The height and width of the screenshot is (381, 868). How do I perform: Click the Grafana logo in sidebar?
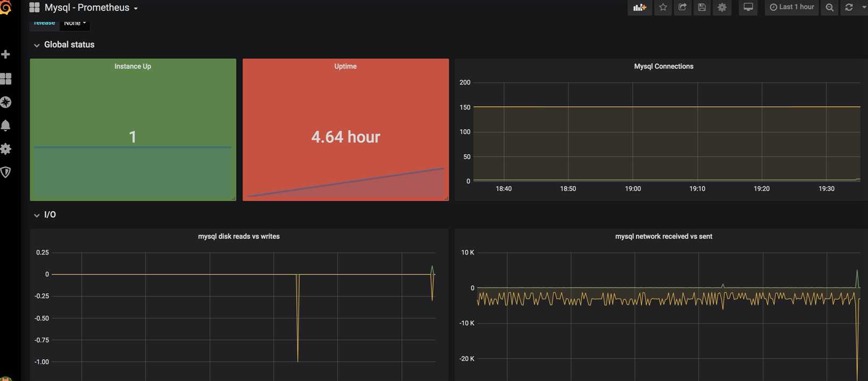(x=5, y=7)
